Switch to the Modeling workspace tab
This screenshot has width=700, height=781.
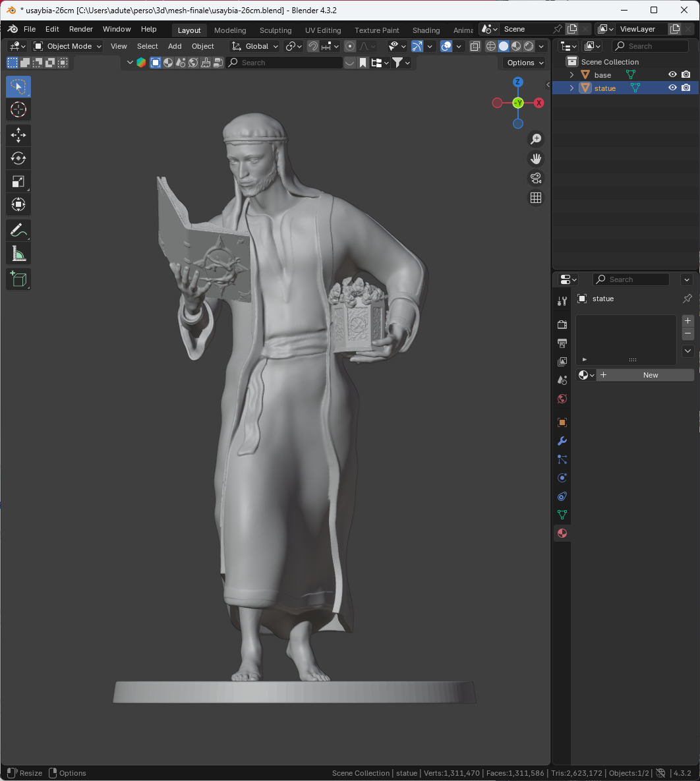coord(229,30)
